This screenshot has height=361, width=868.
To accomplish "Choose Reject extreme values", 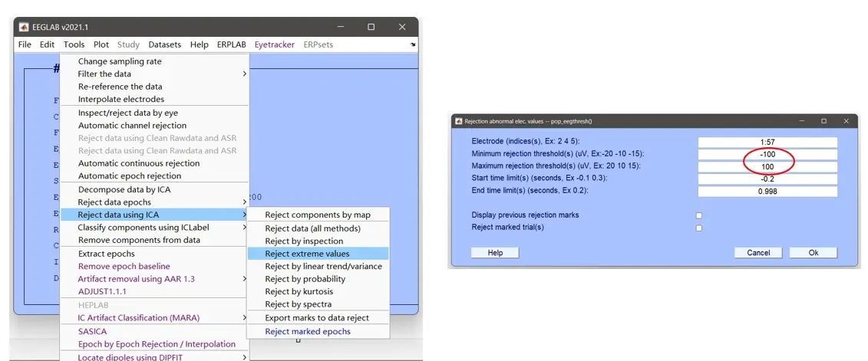I will click(x=318, y=254).
